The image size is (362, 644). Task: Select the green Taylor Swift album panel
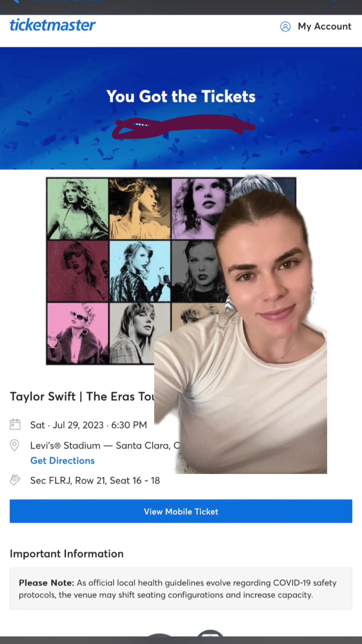coord(78,209)
